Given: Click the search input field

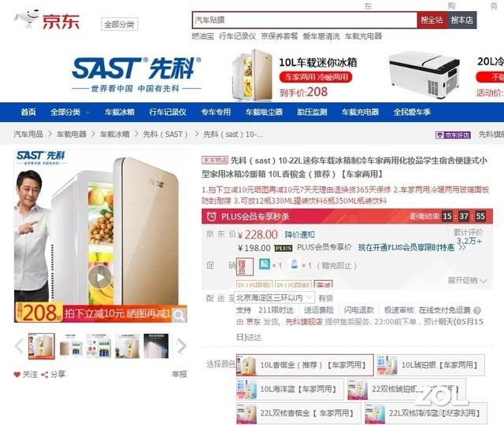Looking at the screenshot, I should [x=305, y=20].
